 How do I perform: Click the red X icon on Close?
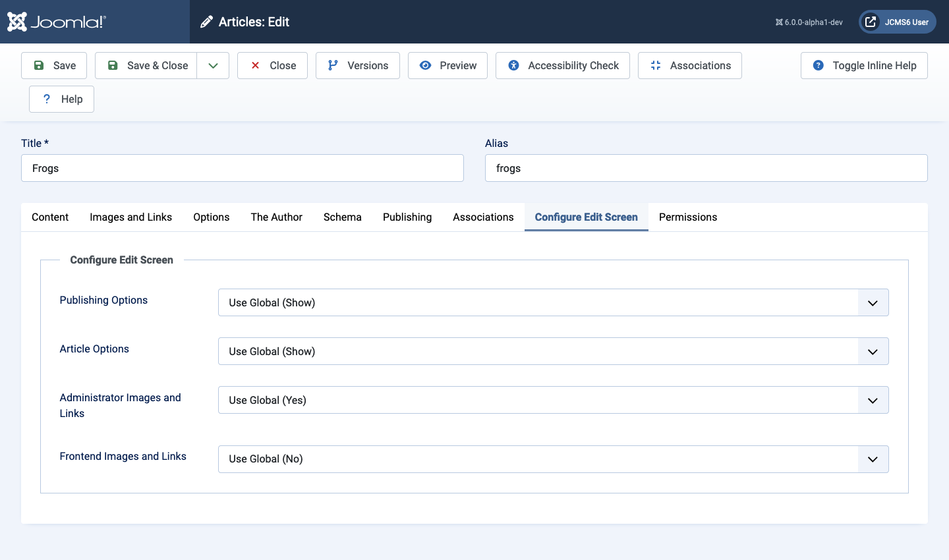255,65
